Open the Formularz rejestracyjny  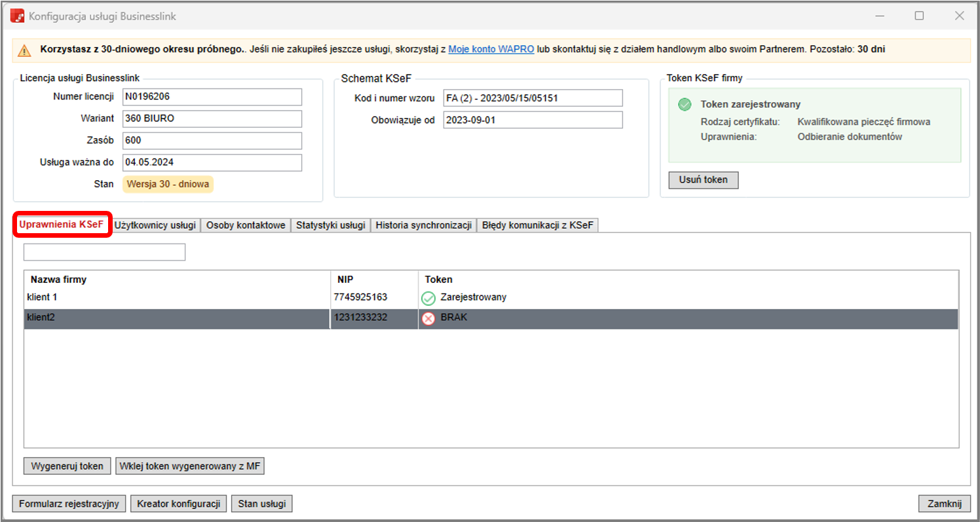coord(69,504)
